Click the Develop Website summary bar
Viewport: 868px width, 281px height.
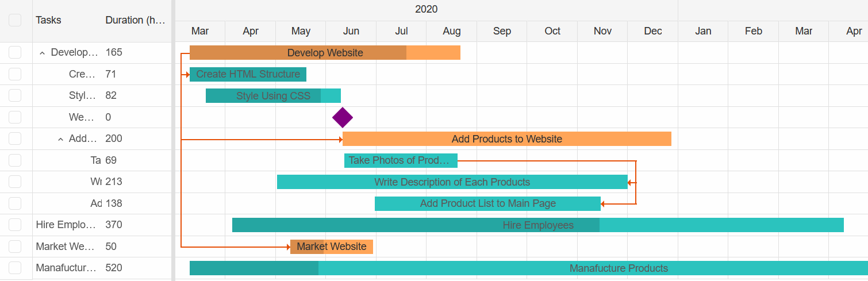click(x=325, y=53)
